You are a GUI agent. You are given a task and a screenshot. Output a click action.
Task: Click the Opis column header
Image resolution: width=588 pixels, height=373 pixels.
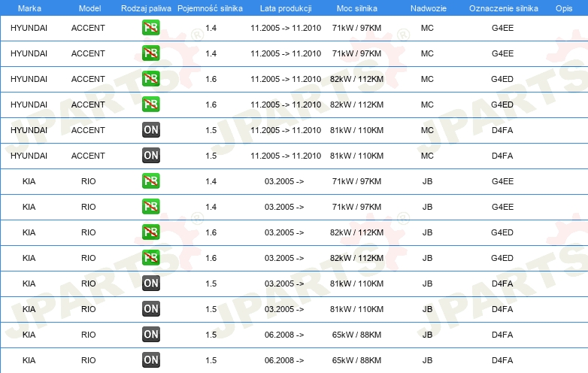(x=564, y=8)
